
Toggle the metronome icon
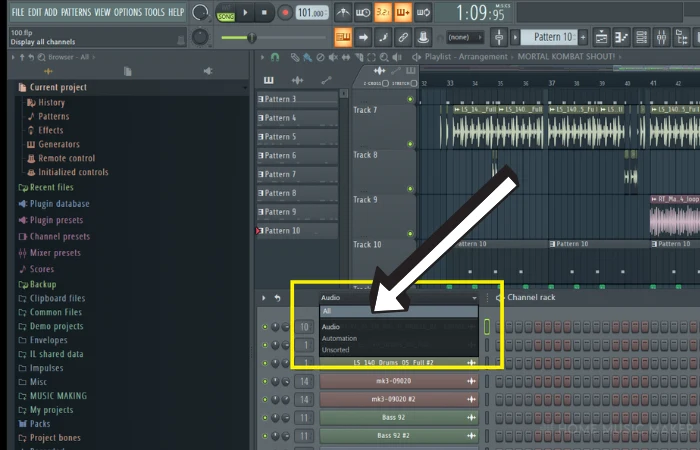click(343, 12)
